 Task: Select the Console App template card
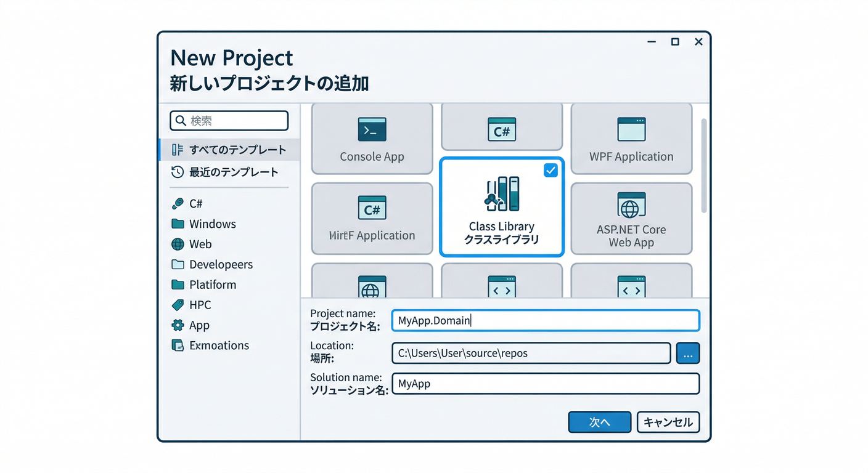point(372,139)
